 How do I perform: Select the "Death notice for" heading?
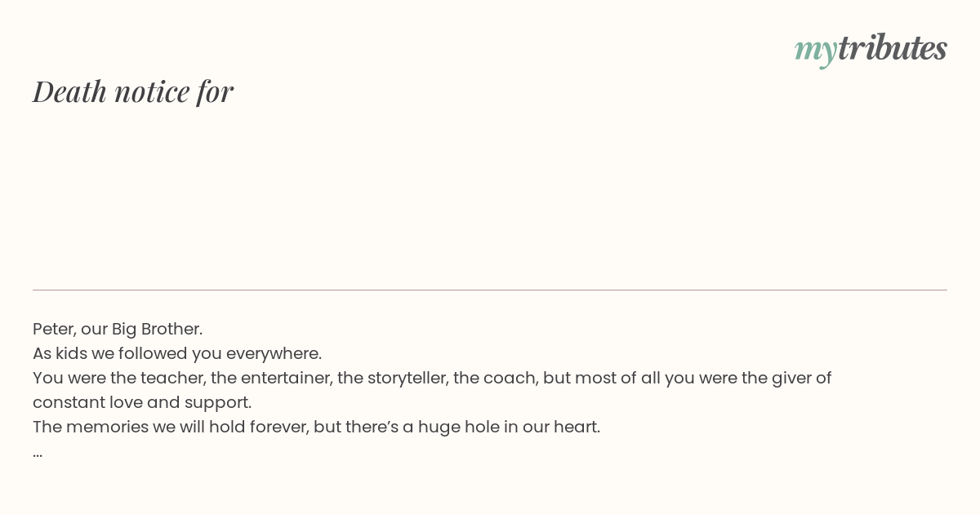(133, 91)
